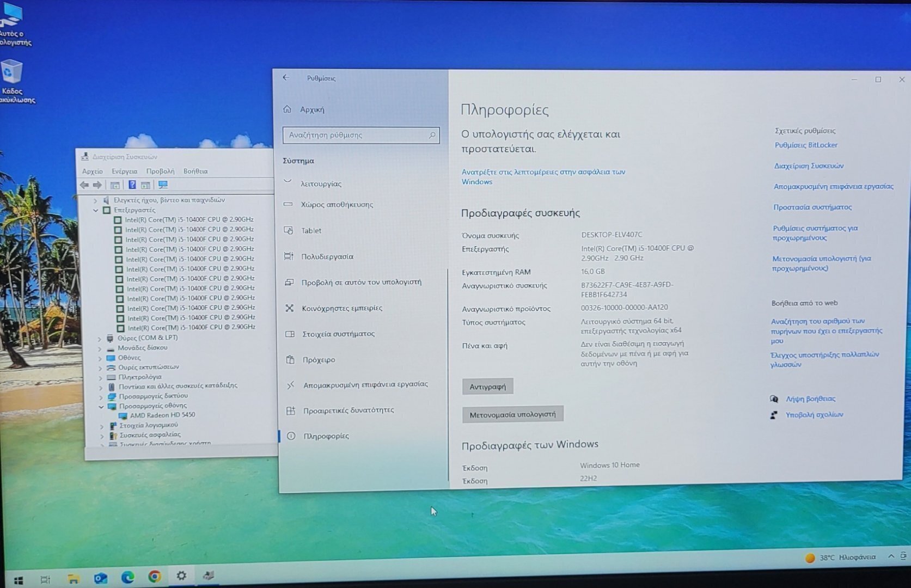Click the Αναζήτηση ρύθμισης search field
The height and width of the screenshot is (588, 911).
tap(361, 135)
